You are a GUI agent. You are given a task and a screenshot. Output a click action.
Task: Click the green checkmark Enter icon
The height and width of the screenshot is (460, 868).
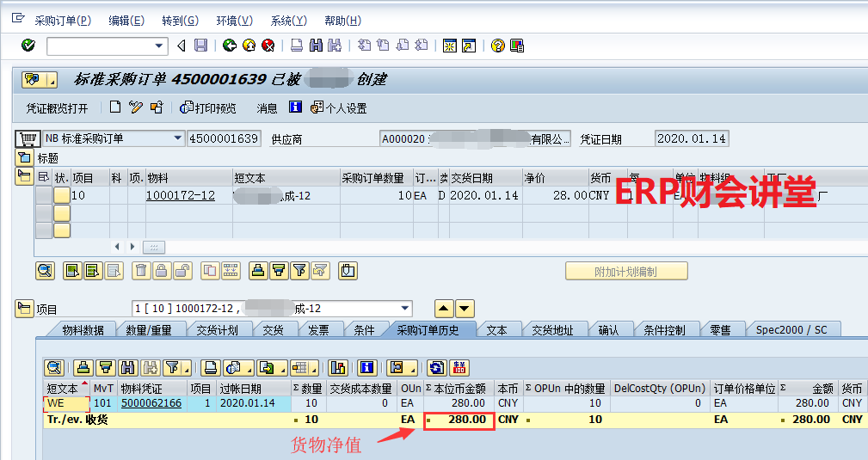28,46
